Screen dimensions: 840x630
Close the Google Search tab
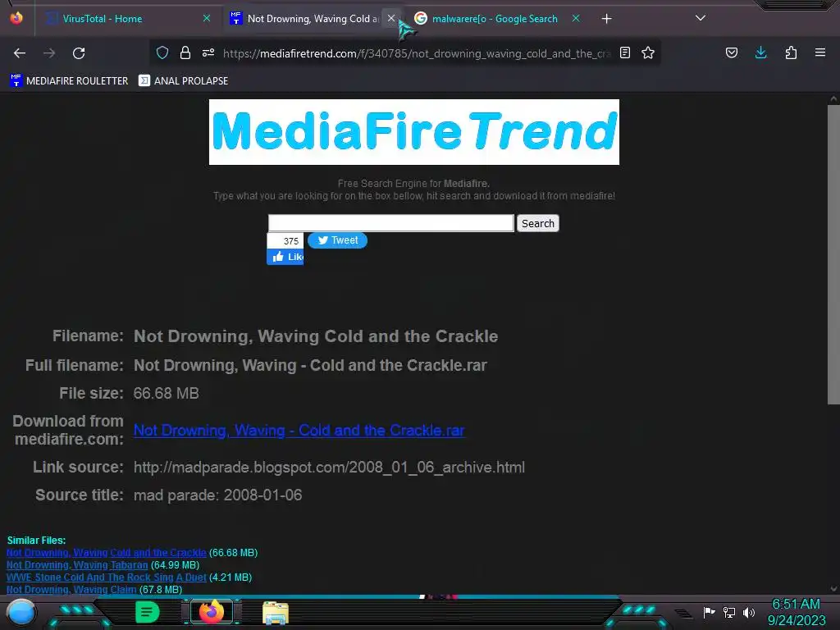coord(576,18)
